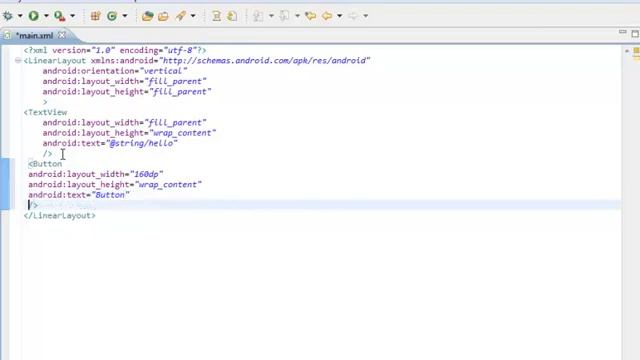640x360 pixels.
Task: Open the Back history dropdown arrow
Action: [x=339, y=16]
